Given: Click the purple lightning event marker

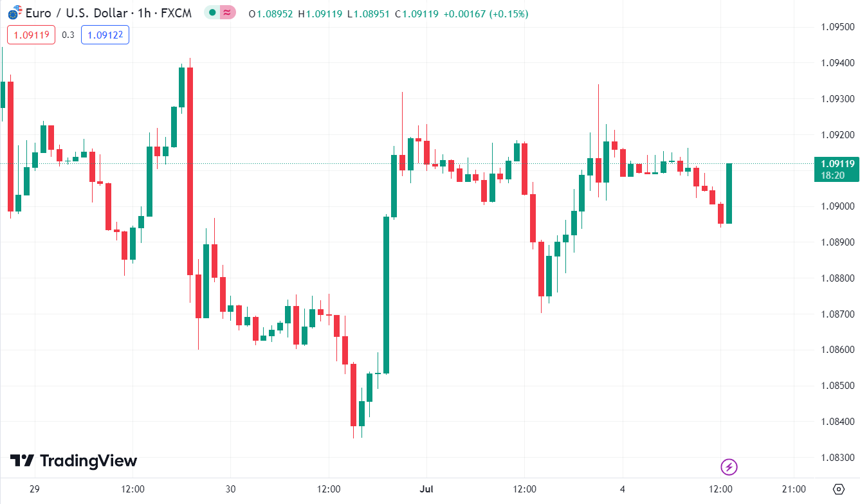Looking at the screenshot, I should 729,467.
